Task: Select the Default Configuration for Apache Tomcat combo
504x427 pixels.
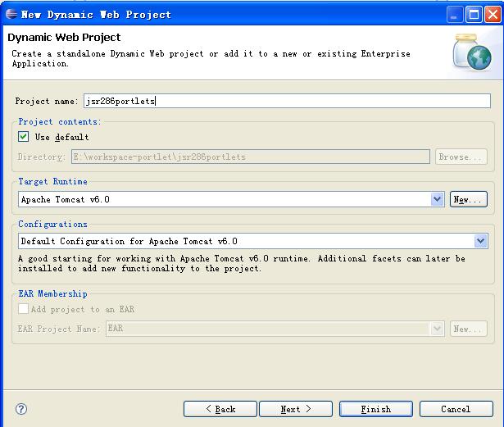Action: [x=253, y=241]
